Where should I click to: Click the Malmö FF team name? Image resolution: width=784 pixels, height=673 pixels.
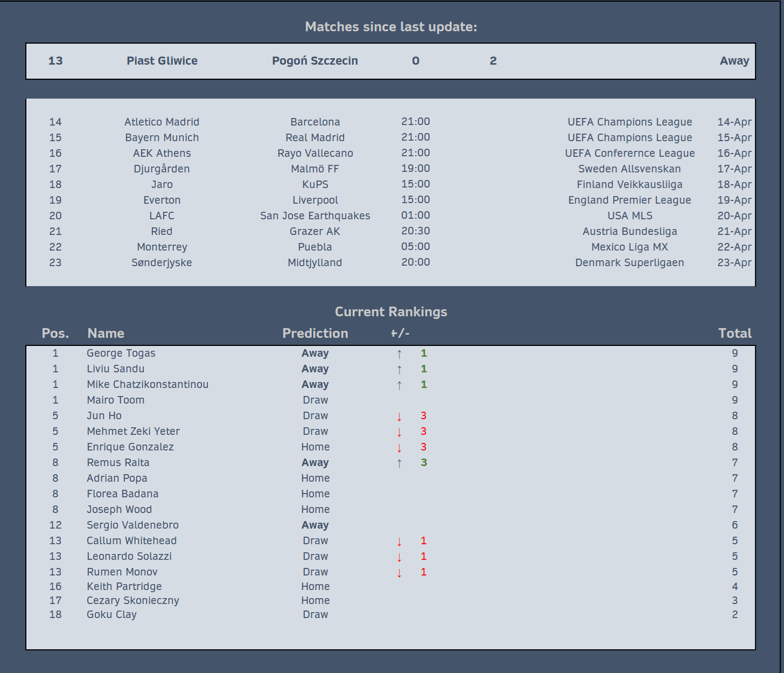click(x=315, y=169)
